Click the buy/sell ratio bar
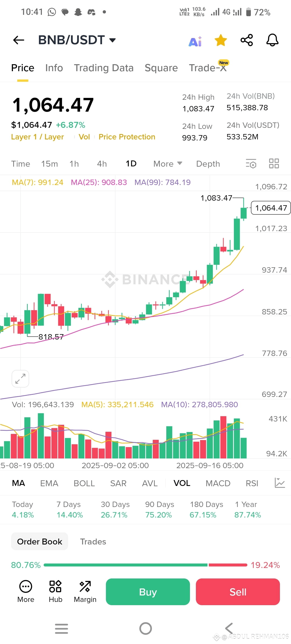The width and height of the screenshot is (291, 644). 145,565
